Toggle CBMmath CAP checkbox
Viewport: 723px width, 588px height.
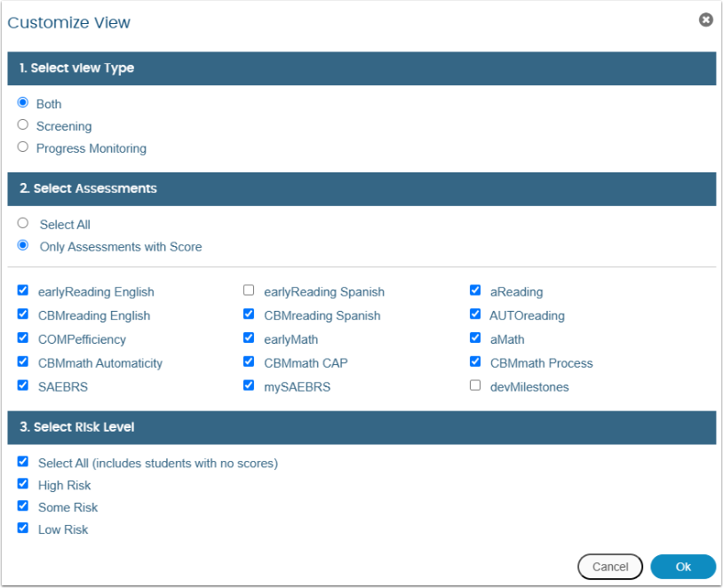[249, 362]
